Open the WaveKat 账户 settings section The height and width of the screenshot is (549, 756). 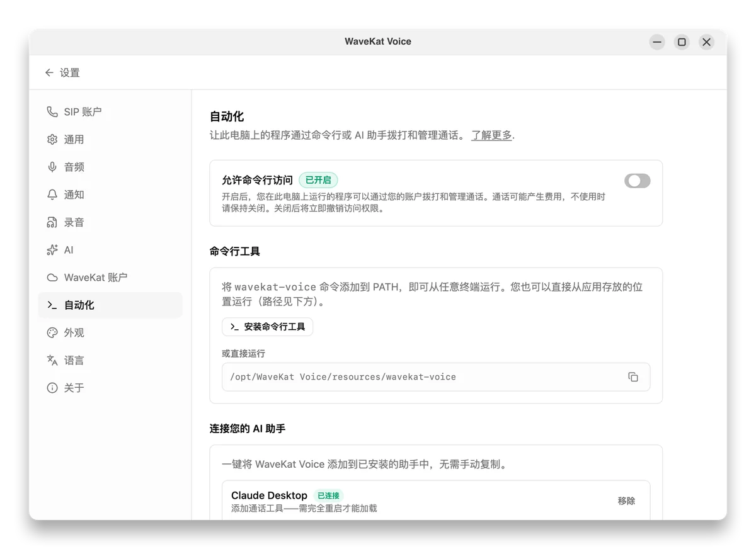tap(110, 278)
